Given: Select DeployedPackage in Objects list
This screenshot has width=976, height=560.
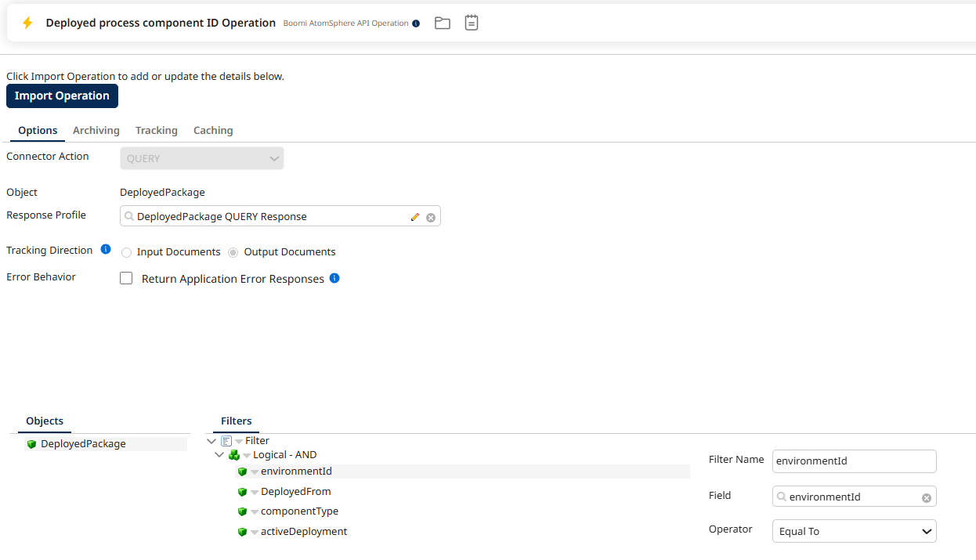Looking at the screenshot, I should (x=83, y=444).
